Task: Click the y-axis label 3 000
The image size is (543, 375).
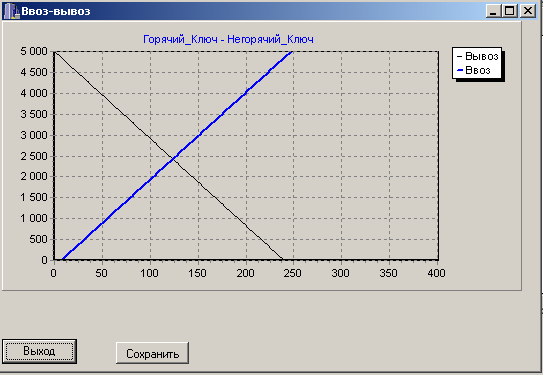Action: coord(34,135)
